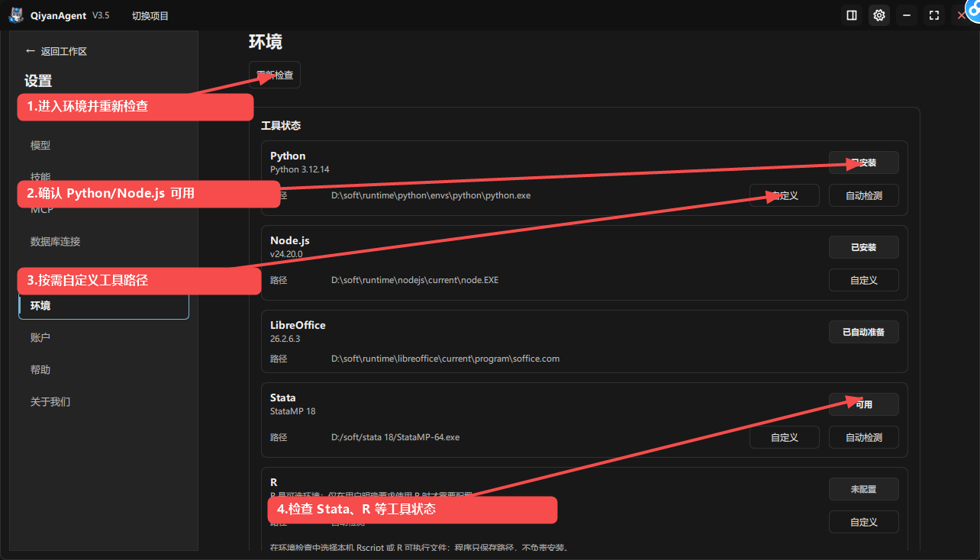Screen dimensions: 980x560
Task: Click the Stata 可用 status badge
Action: (x=864, y=404)
